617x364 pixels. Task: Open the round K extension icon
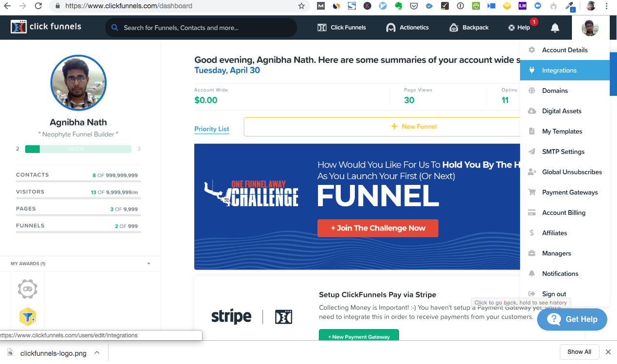pos(367,6)
